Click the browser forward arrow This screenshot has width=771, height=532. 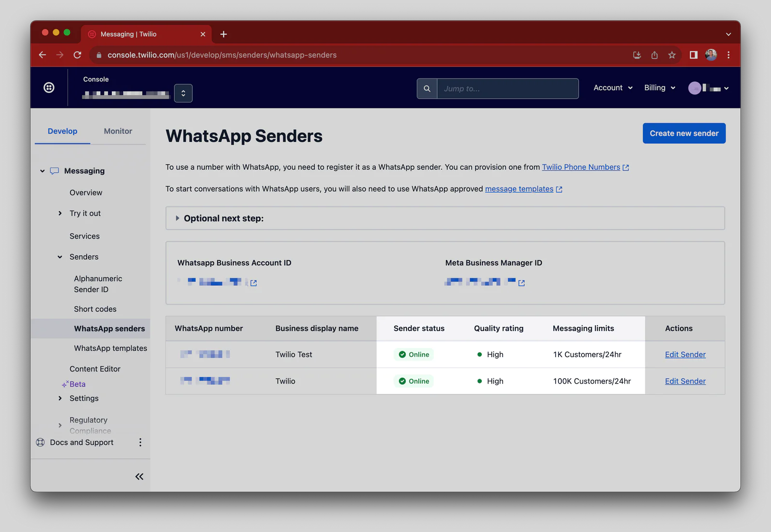(60, 55)
